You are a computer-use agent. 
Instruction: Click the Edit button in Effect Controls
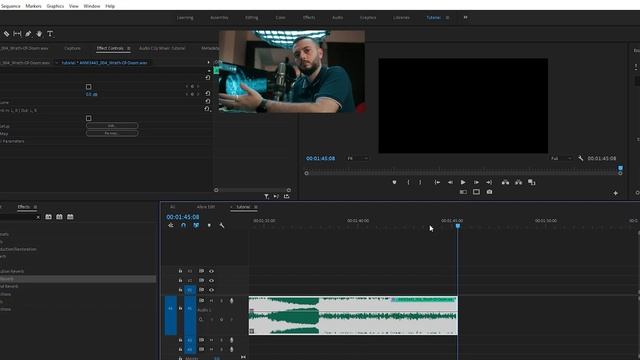pyautogui.click(x=112, y=126)
